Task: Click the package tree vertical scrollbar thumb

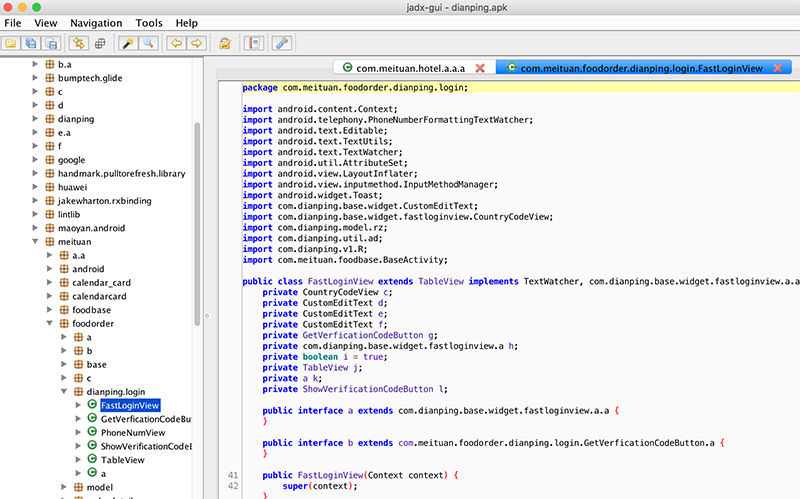Action: tap(197, 223)
